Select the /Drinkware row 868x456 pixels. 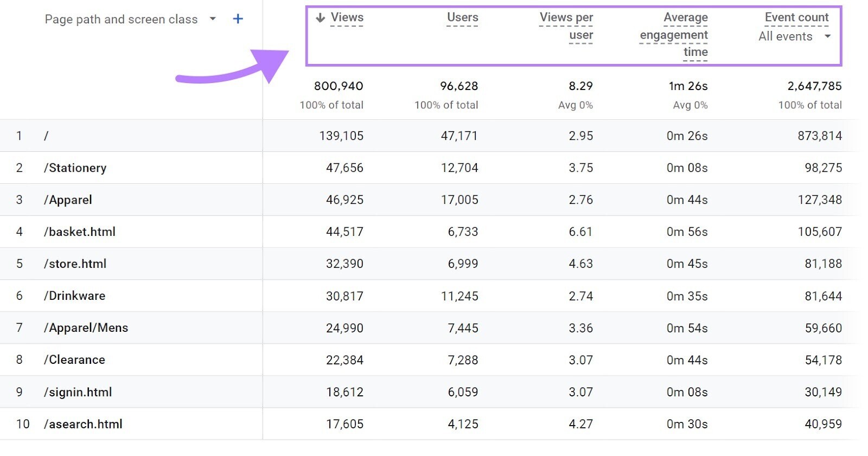coord(74,296)
